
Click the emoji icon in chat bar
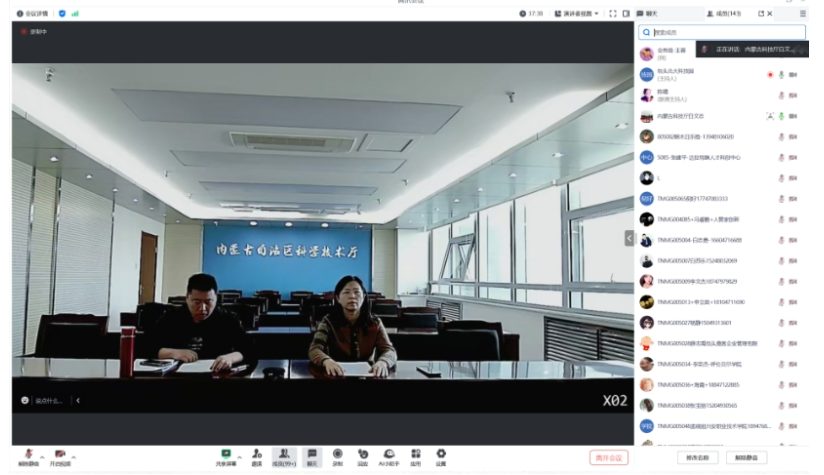[x=25, y=400]
